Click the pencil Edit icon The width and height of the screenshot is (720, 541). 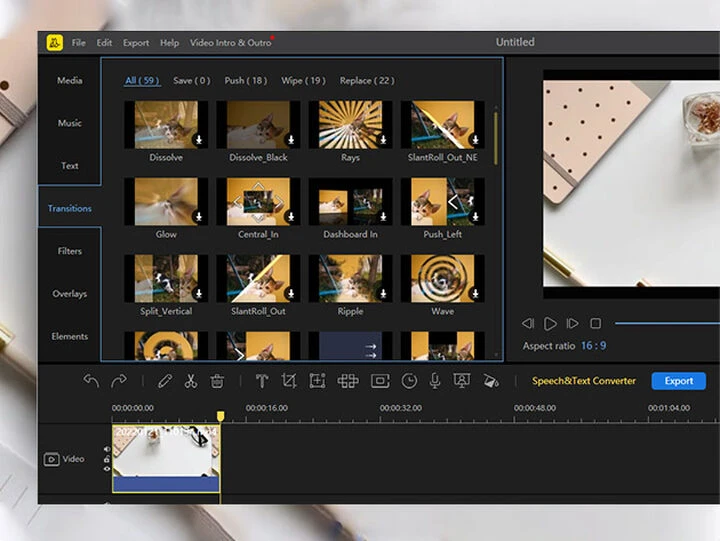tap(164, 381)
